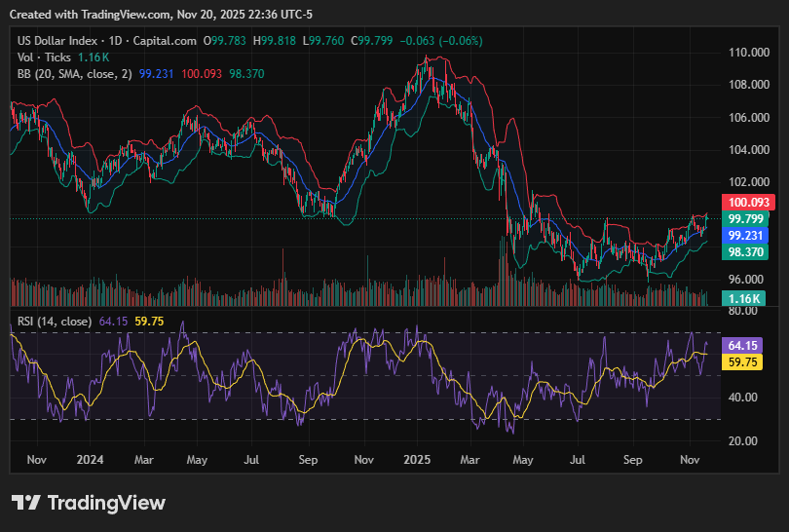
Task: Open the BB (20, SMA, close, 2) legend
Action: tap(75, 74)
